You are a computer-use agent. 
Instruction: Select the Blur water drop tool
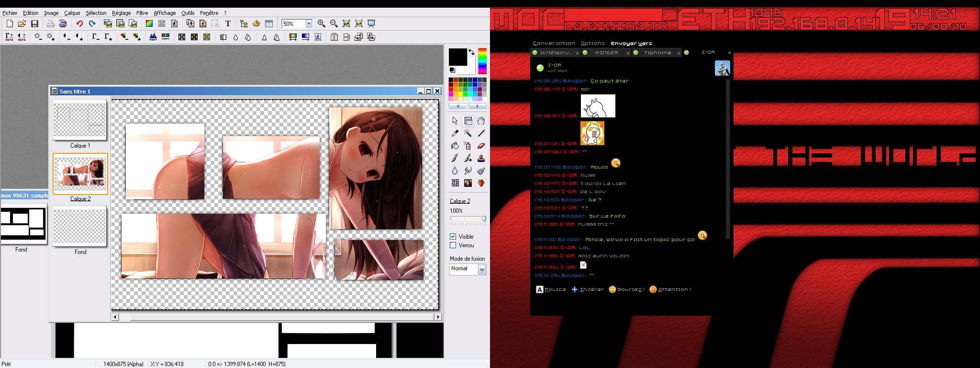[455, 171]
